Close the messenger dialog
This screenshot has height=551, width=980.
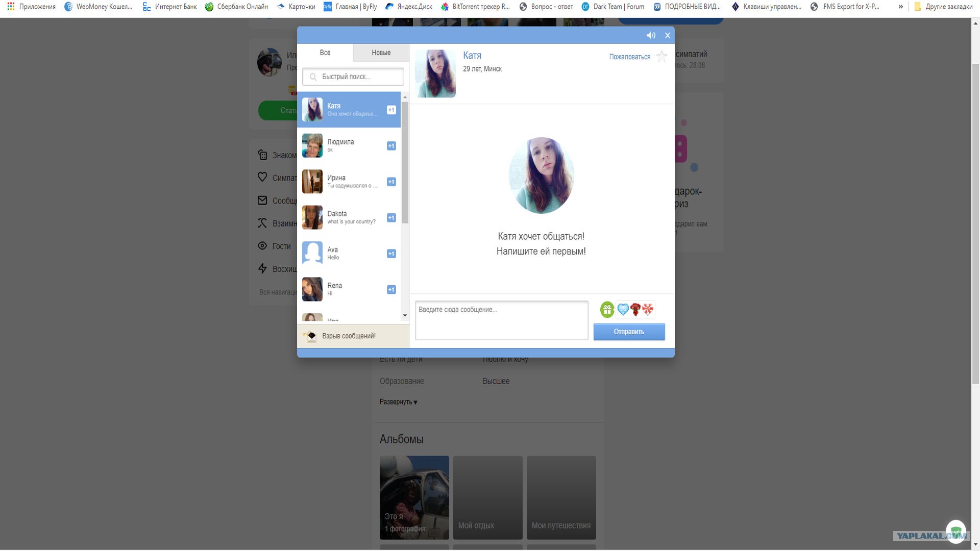click(x=667, y=35)
